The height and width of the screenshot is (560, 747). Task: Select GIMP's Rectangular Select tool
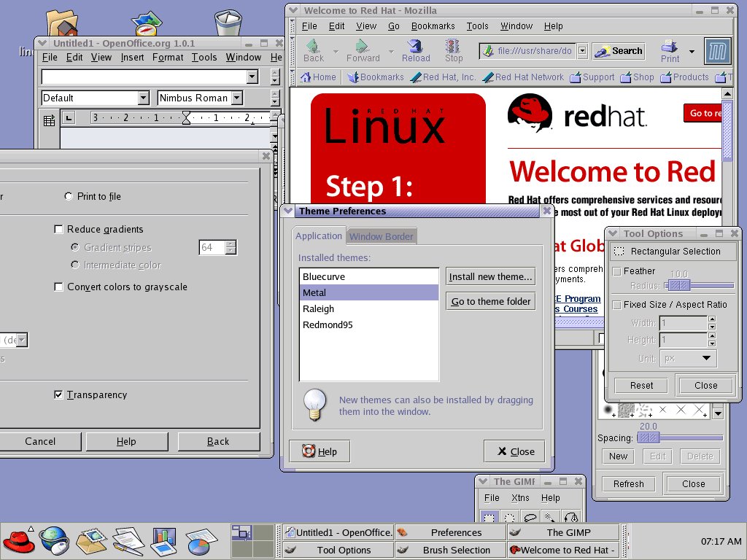click(x=489, y=517)
